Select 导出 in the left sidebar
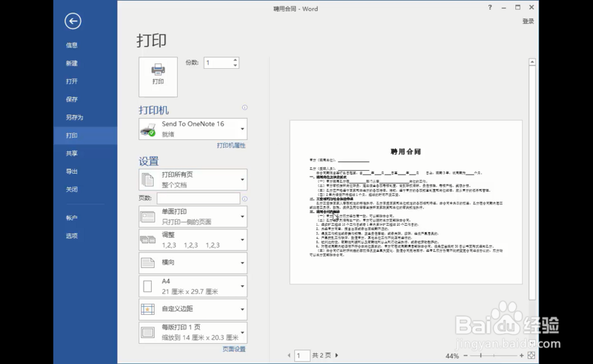Screen dimensions: 593x364 pos(71,171)
